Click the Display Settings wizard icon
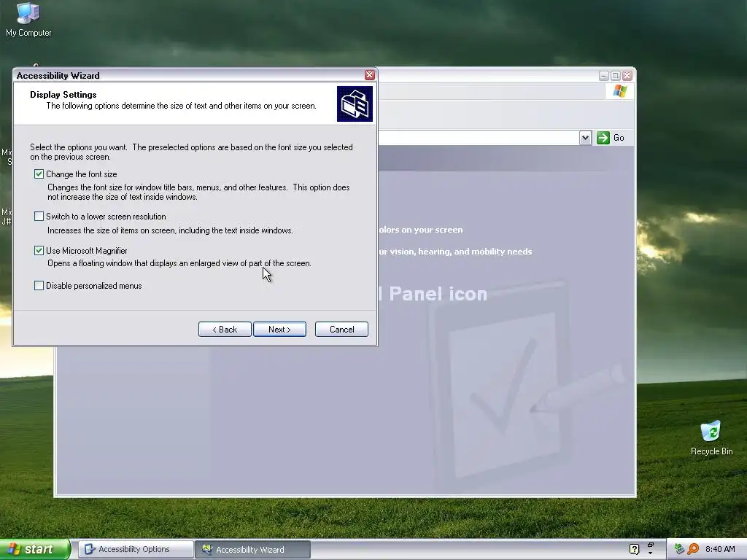 click(x=355, y=104)
